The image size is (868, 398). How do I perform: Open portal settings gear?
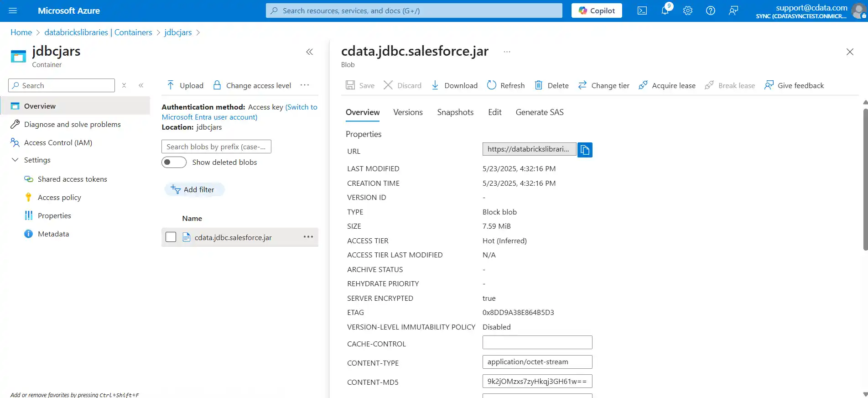pos(688,10)
